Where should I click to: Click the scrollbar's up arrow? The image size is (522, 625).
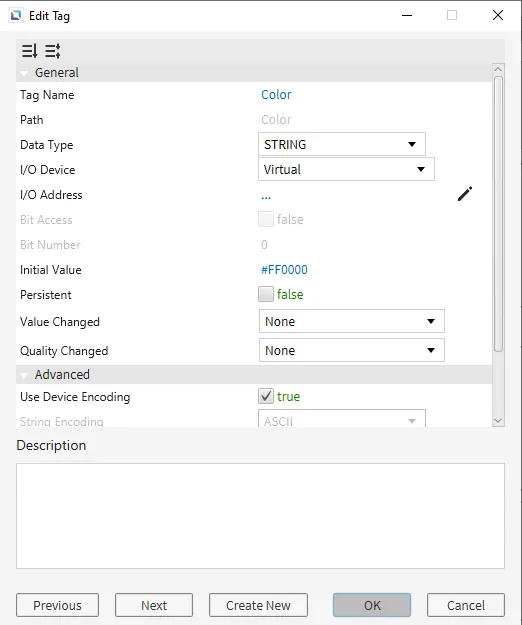(x=498, y=69)
